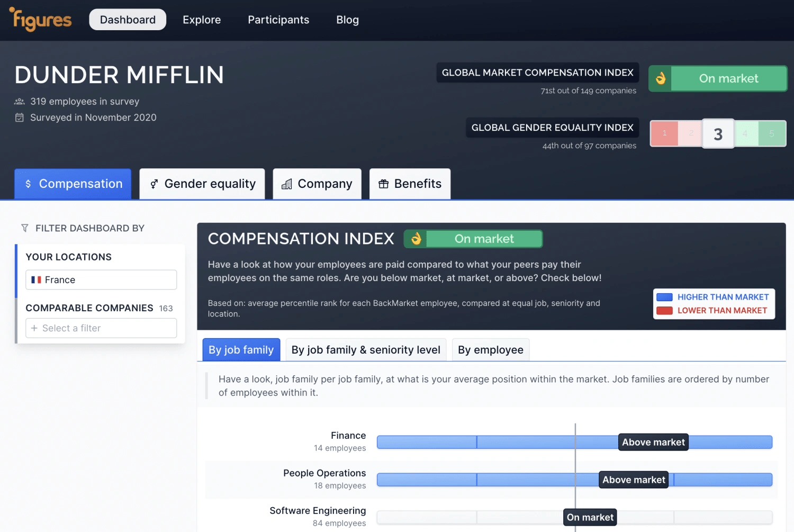Click the Figures logo
794x532 pixels.
41,20
